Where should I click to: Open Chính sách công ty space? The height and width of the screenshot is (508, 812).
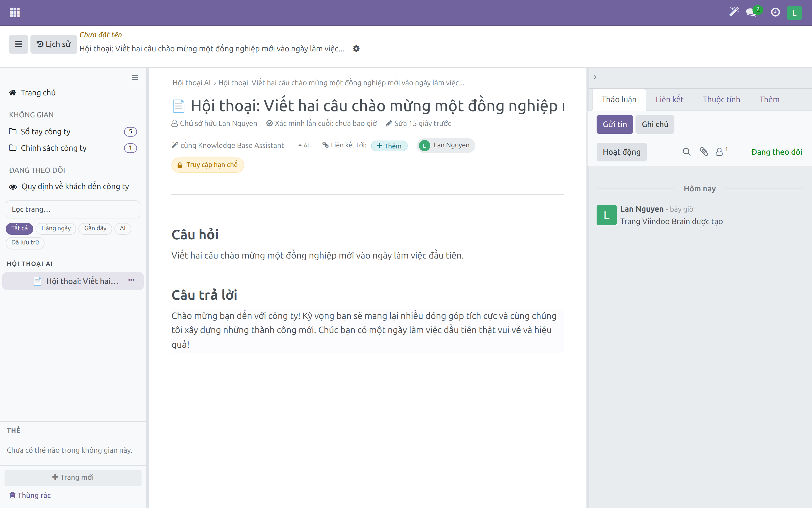click(x=73, y=148)
